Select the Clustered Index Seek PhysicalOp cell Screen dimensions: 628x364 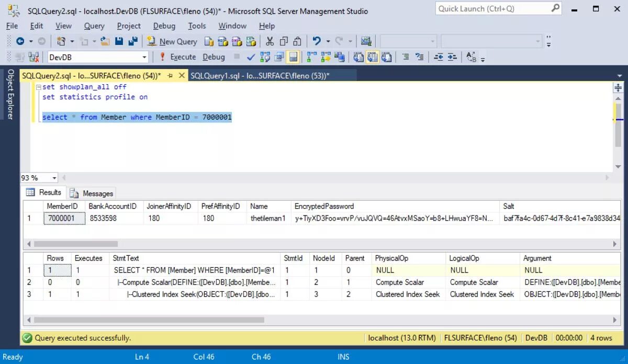pyautogui.click(x=409, y=294)
